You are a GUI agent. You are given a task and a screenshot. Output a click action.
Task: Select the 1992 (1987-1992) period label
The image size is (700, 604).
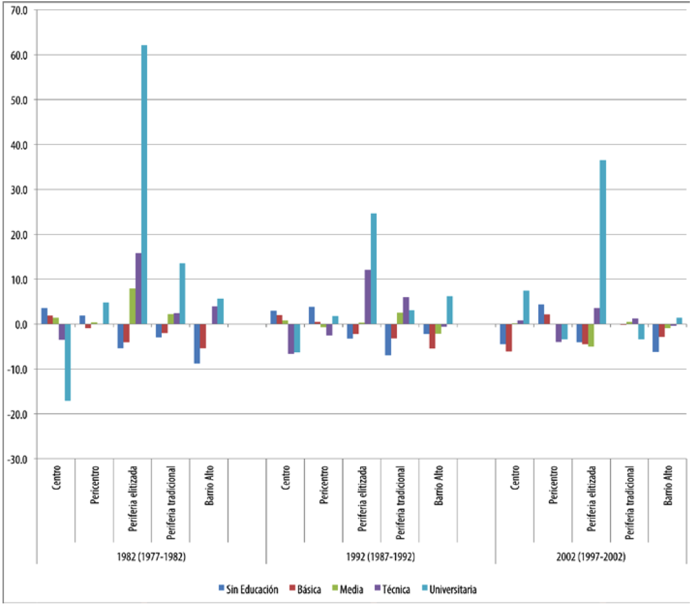tap(380, 557)
